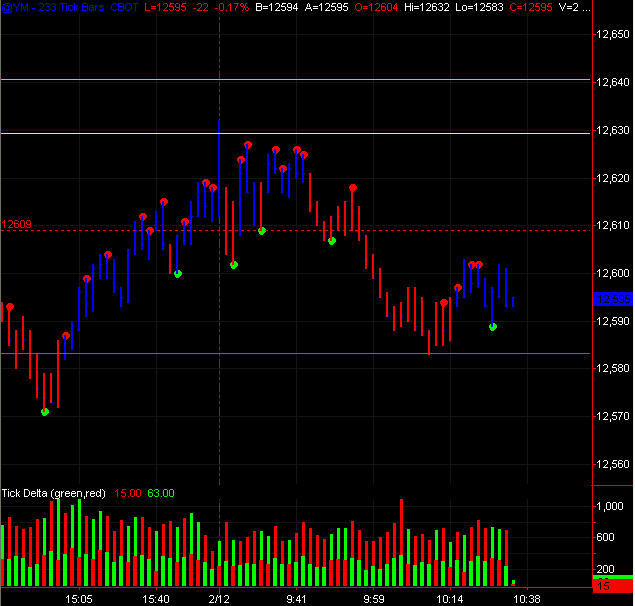Click the 'Hi=12632' high value

pos(427,7)
